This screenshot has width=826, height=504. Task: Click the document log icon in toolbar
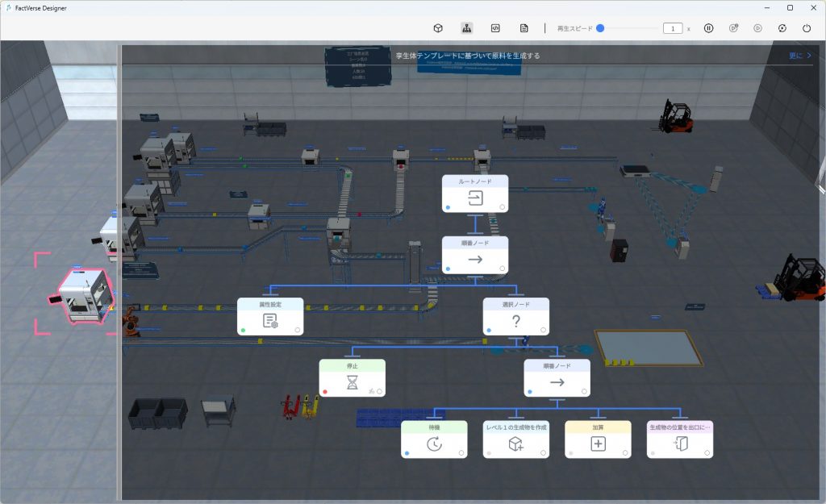524,28
